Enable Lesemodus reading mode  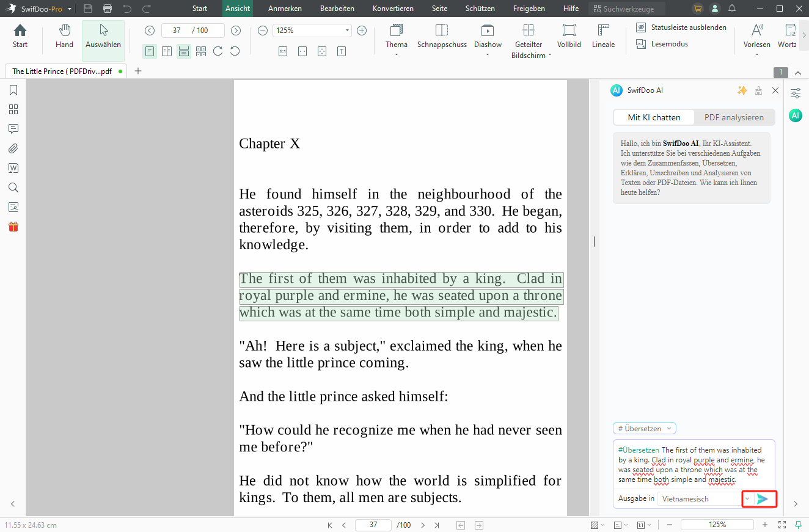(x=662, y=44)
